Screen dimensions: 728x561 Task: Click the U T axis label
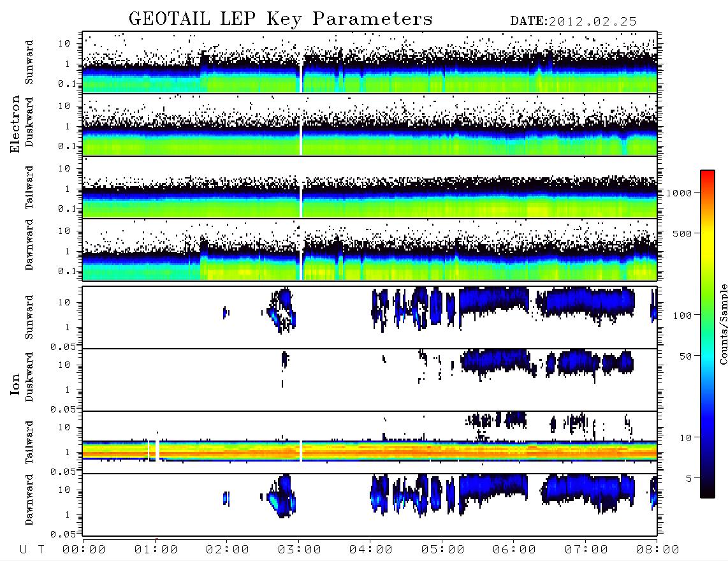click(32, 550)
